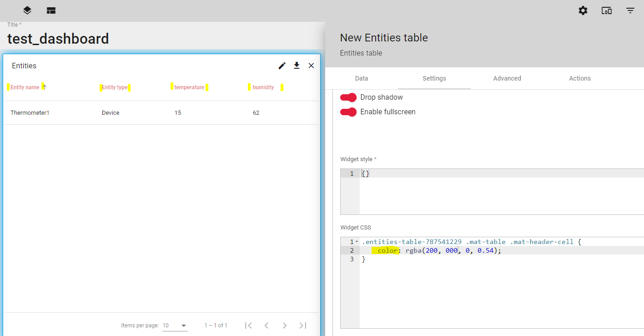Select the Thermometer1 cell

tap(30, 113)
